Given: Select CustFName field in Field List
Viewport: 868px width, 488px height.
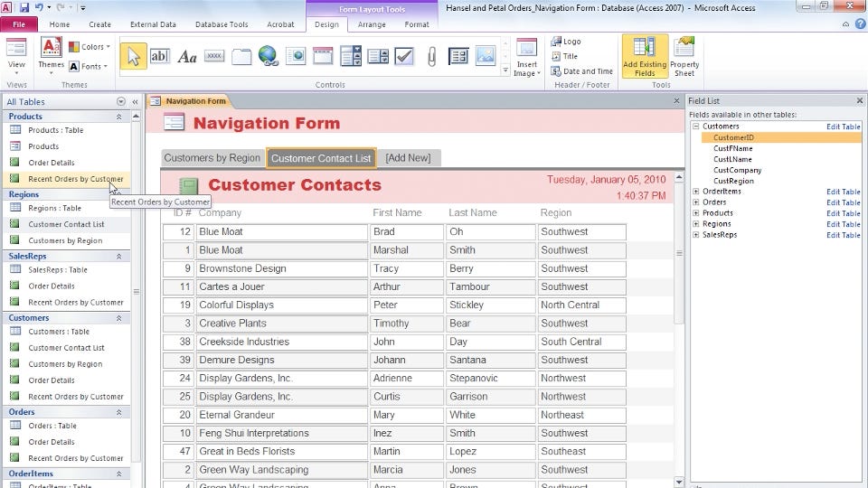Looking at the screenshot, I should click(733, 148).
